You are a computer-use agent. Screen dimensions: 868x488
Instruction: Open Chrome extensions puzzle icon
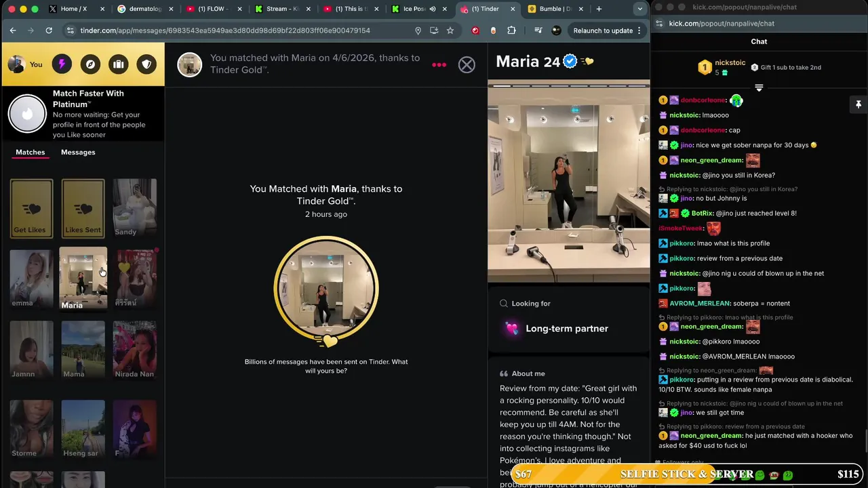(x=511, y=30)
